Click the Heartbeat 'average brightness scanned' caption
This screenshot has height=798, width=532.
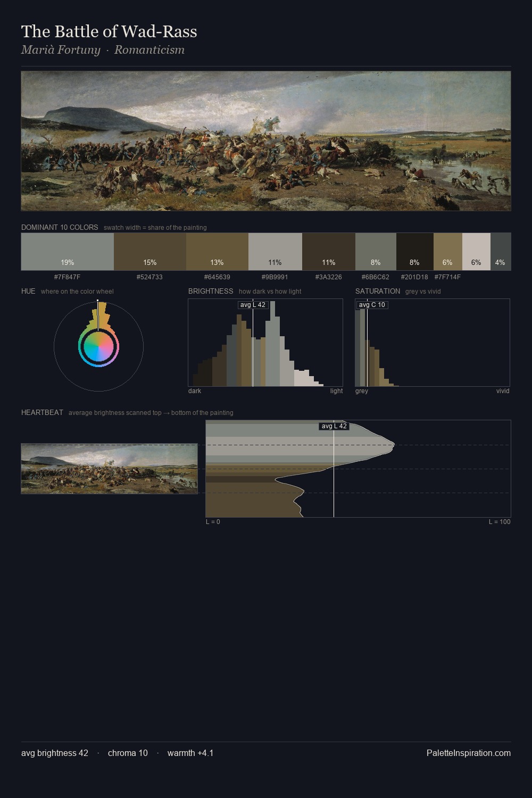pyautogui.click(x=151, y=413)
